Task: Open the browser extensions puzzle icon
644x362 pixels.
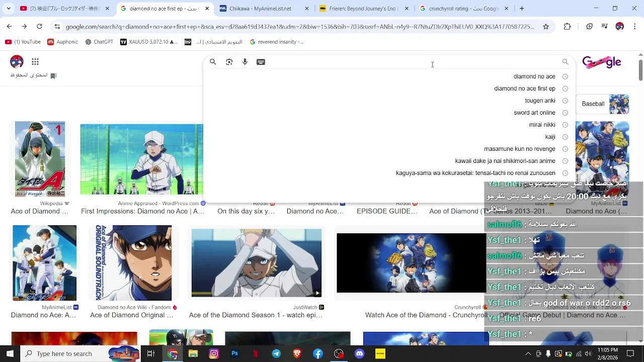Action: coord(568,27)
